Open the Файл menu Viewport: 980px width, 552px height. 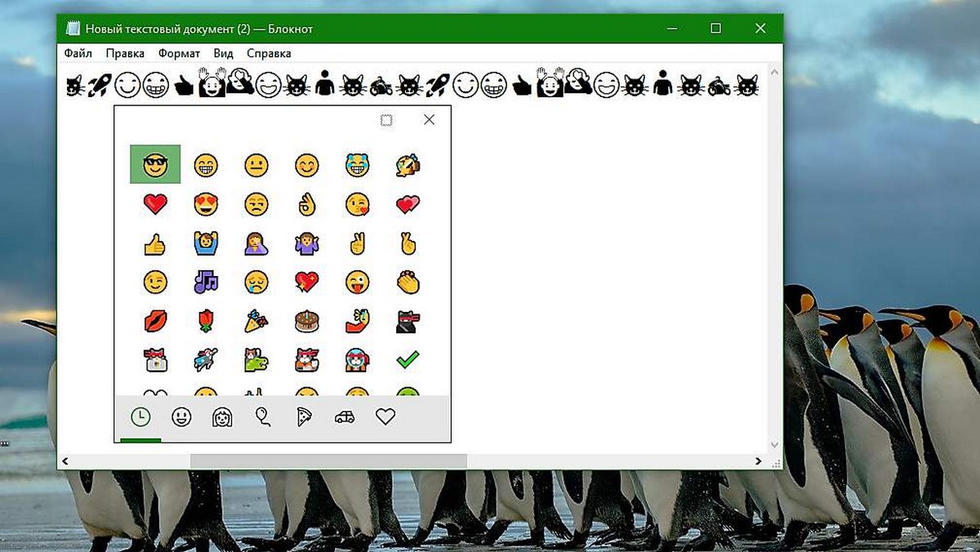(78, 54)
